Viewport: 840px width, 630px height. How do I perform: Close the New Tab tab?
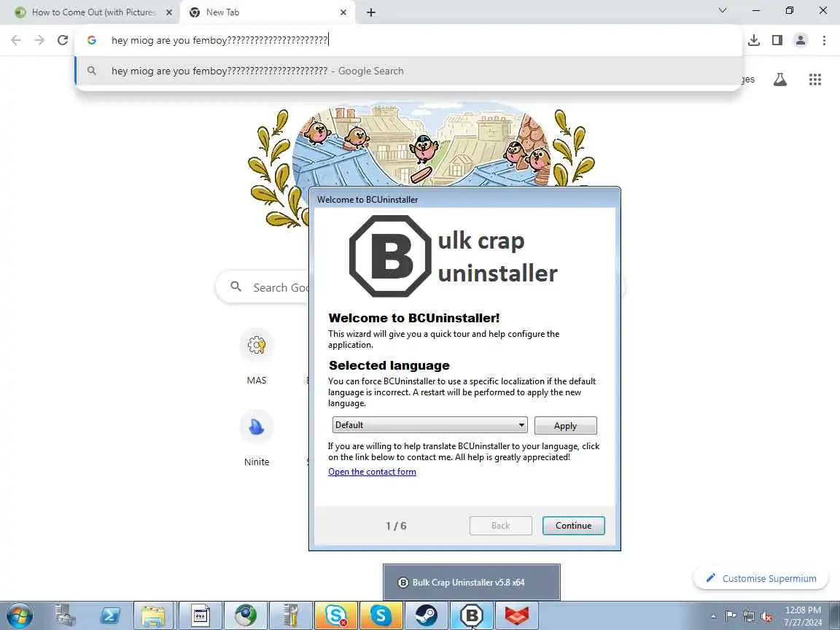coord(343,12)
